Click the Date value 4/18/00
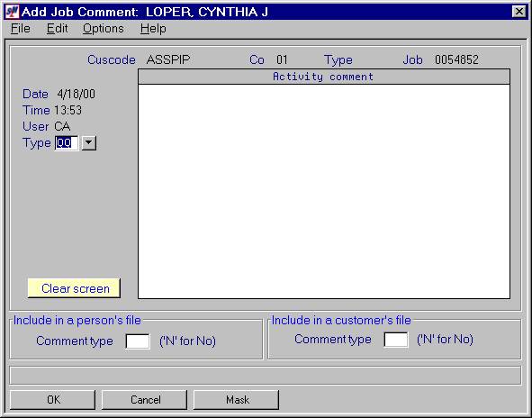Screen dimensions: 532x418 pos(76,94)
